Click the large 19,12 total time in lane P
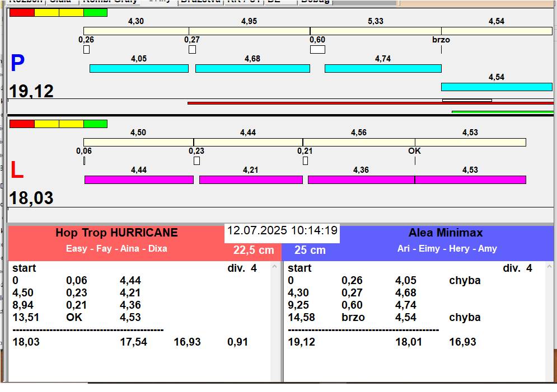This screenshot has height=392, width=557. [31, 91]
